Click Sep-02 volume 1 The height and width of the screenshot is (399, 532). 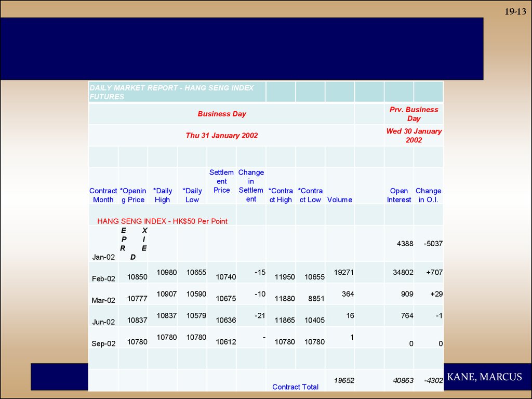352,337
